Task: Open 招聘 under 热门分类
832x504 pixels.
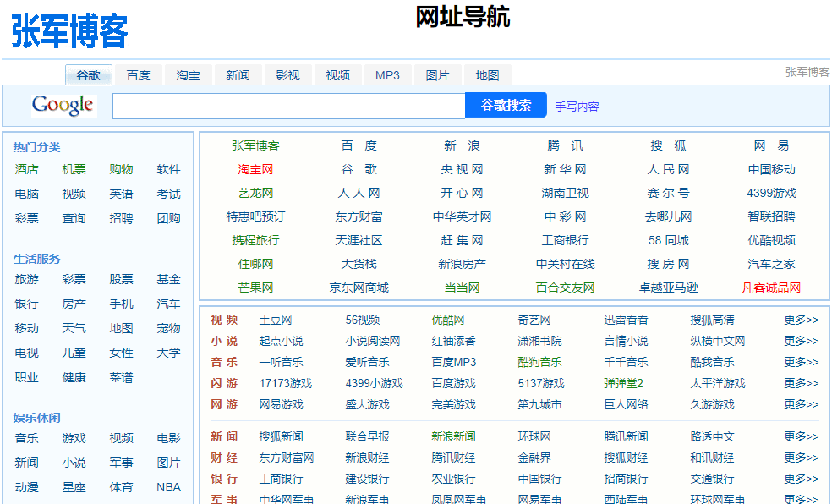Action: pyautogui.click(x=121, y=218)
